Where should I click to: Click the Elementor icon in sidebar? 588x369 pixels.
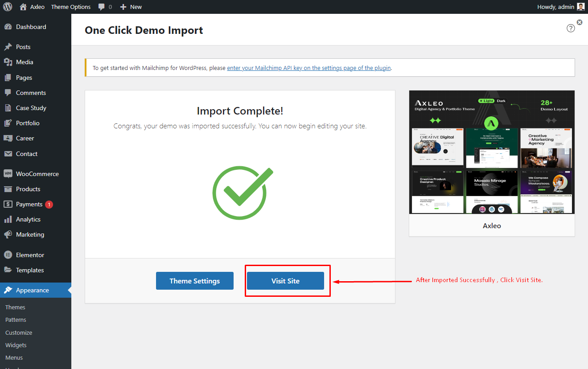point(8,255)
